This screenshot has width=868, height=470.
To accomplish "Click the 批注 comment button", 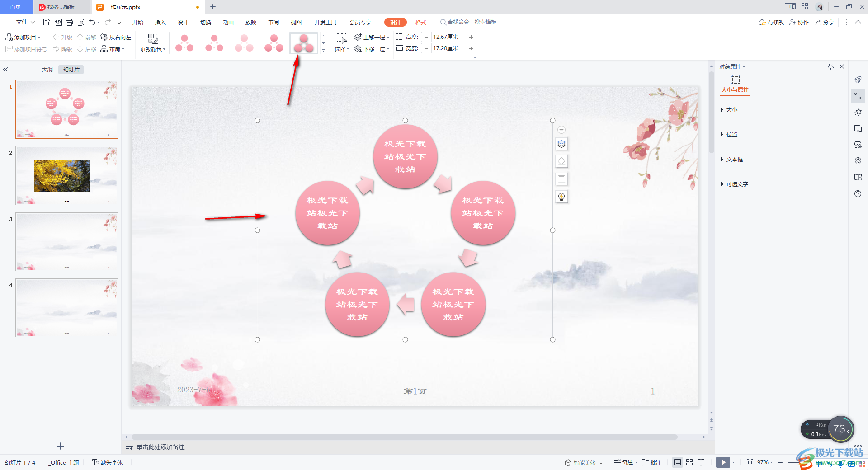I will coord(651,462).
